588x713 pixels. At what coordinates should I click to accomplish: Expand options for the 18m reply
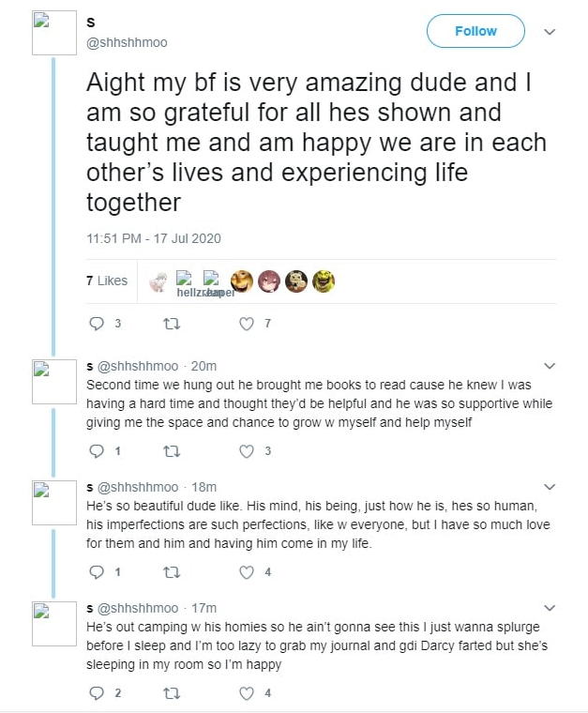click(x=550, y=488)
